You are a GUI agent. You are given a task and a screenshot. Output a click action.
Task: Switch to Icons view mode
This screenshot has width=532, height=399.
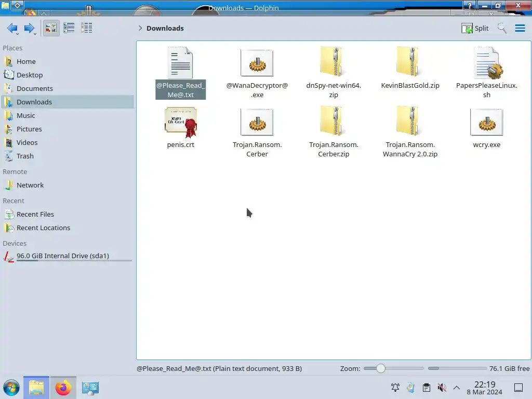(51, 28)
